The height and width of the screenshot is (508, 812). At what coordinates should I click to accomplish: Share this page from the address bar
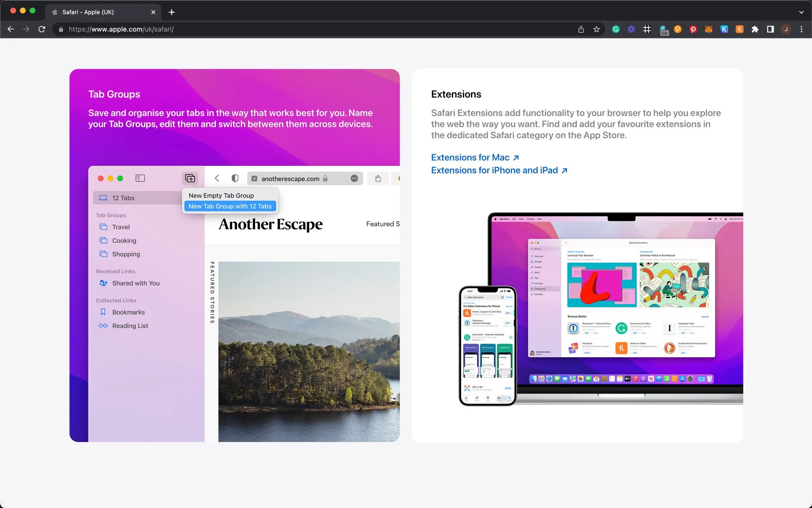[581, 29]
